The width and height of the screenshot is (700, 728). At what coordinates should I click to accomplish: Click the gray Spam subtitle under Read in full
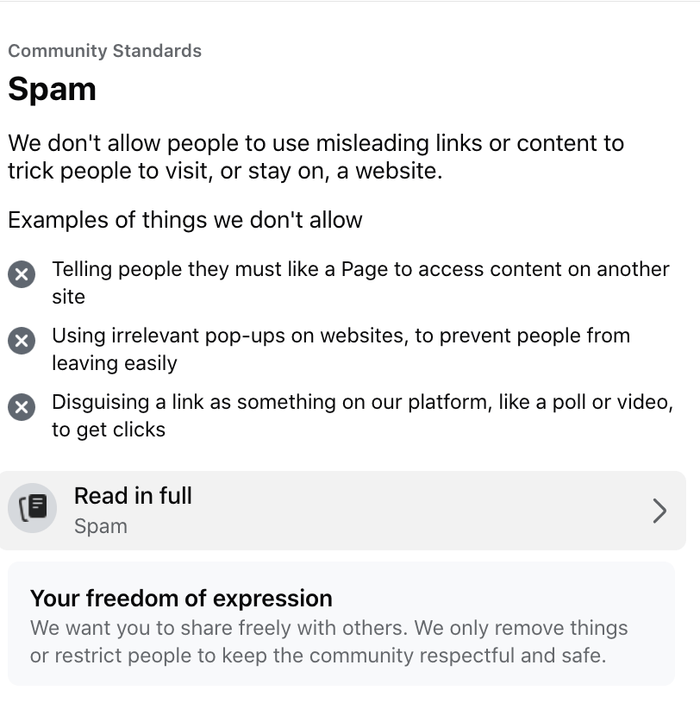[100, 526]
